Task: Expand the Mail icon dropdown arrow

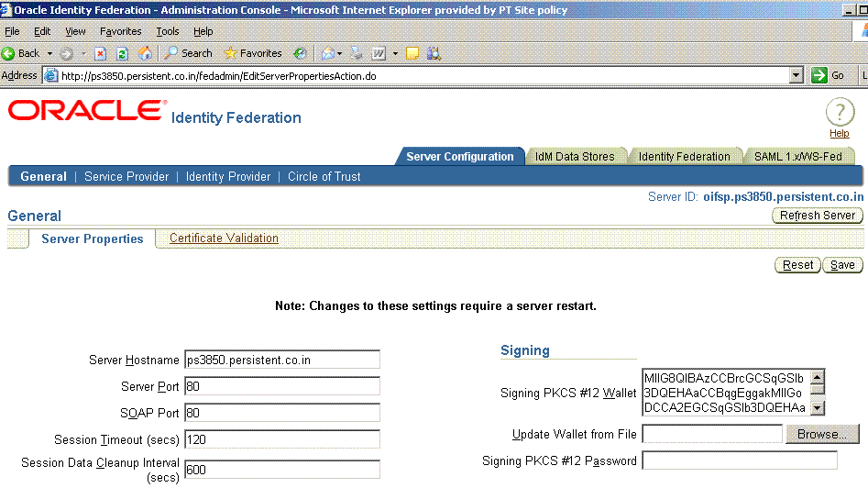Action: point(339,54)
